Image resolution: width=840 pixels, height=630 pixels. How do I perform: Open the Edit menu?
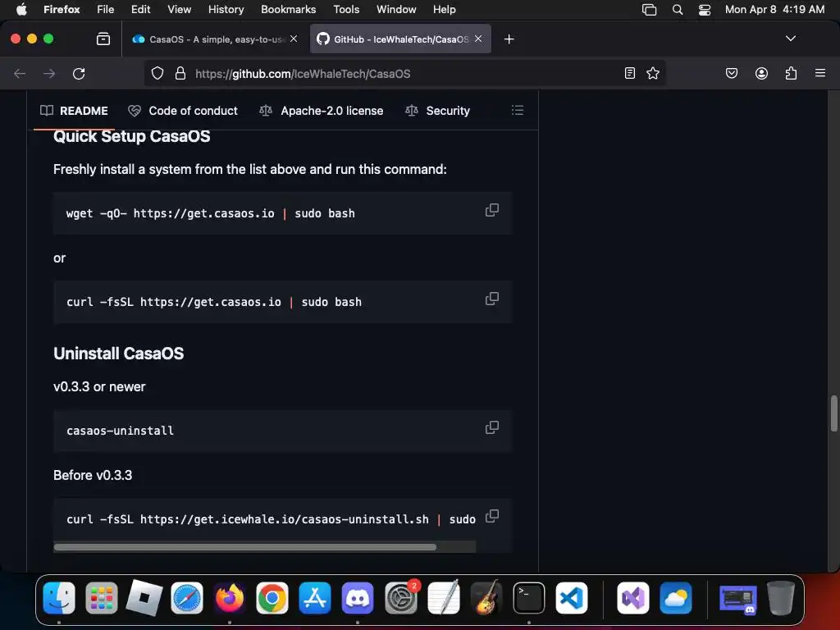coord(140,10)
